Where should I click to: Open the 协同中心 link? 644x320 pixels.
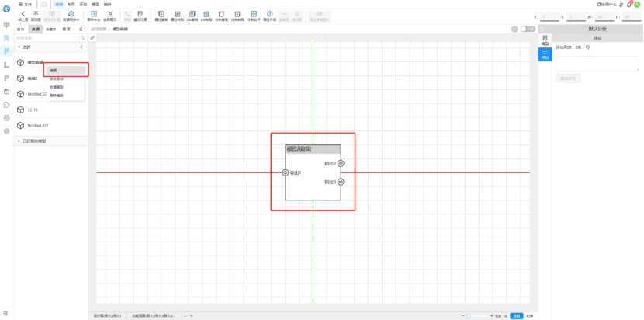[607, 4]
